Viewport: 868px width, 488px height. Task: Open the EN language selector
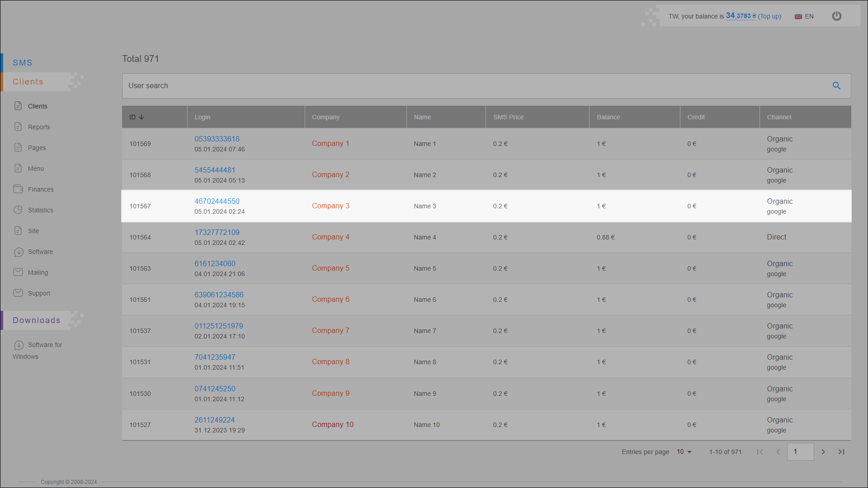tap(804, 16)
